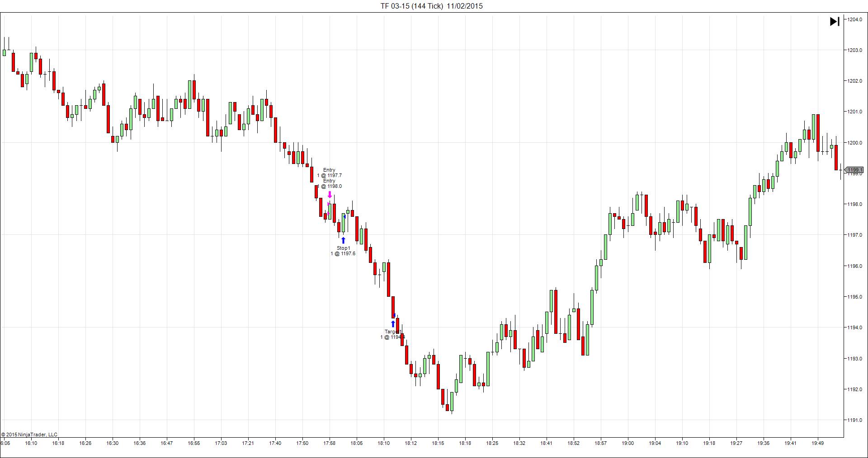Click the 1193.0 price axis label
This screenshot has width=868, height=458.
[x=854, y=359]
